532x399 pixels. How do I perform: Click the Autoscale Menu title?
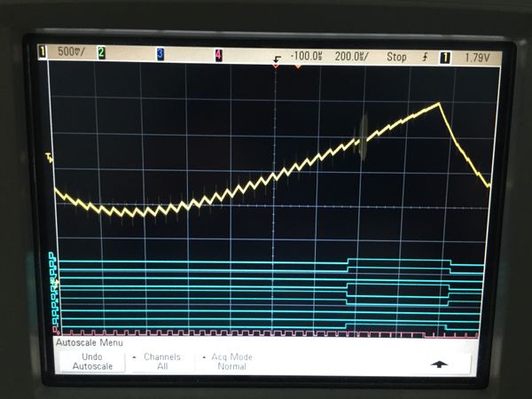coord(89,342)
